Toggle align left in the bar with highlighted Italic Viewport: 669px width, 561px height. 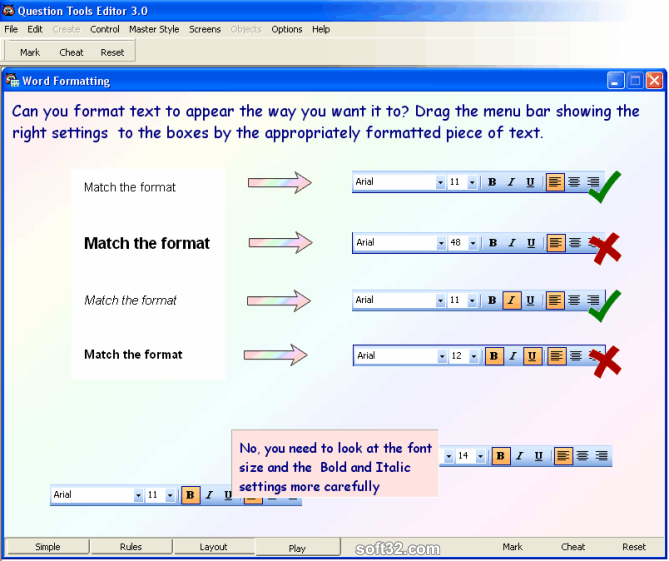[x=555, y=300]
